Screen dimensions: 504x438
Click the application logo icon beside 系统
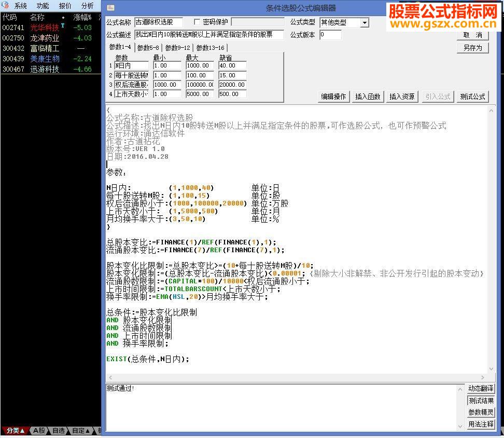pyautogui.click(x=5, y=6)
